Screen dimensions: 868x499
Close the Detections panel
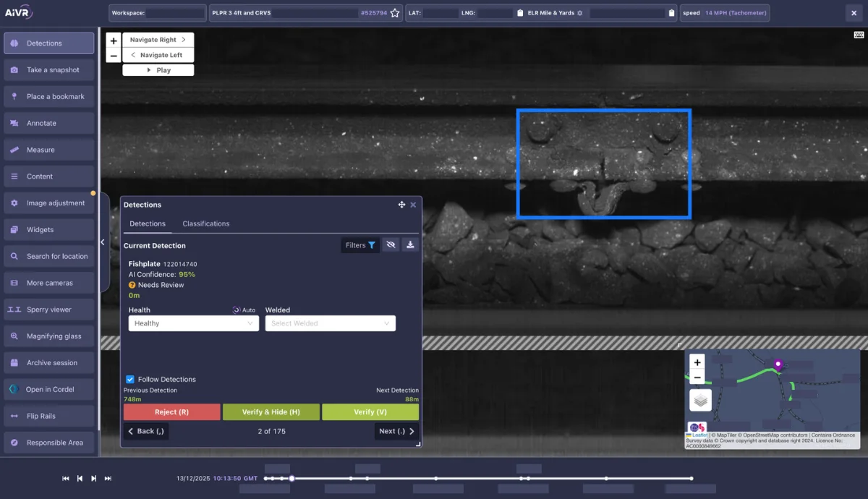(413, 205)
